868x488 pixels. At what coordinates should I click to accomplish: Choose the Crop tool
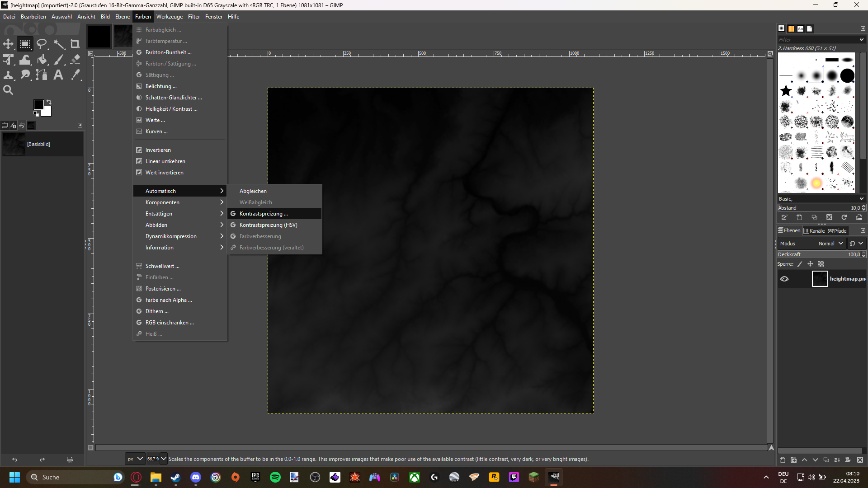[75, 44]
